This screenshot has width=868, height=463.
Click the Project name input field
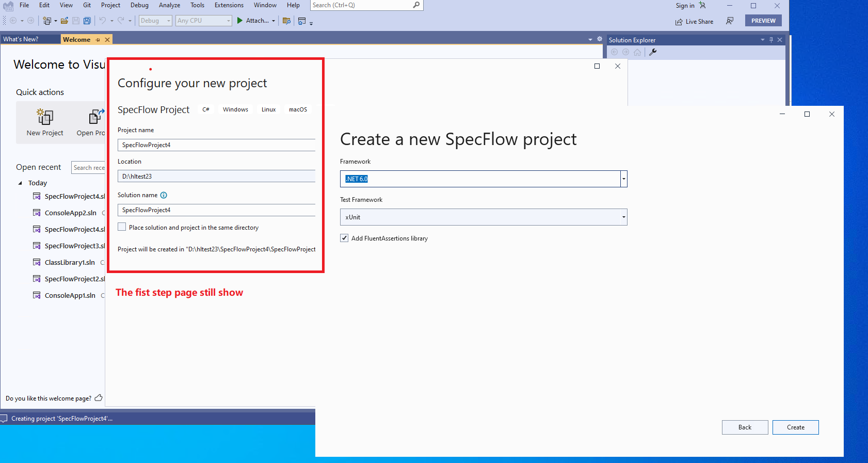point(216,145)
